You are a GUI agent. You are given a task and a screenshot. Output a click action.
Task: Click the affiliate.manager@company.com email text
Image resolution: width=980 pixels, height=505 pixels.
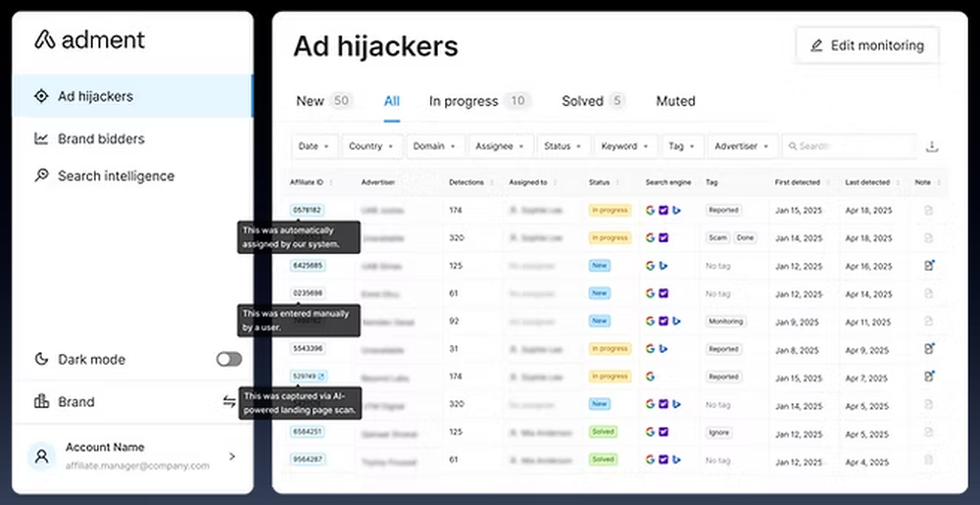137,466
